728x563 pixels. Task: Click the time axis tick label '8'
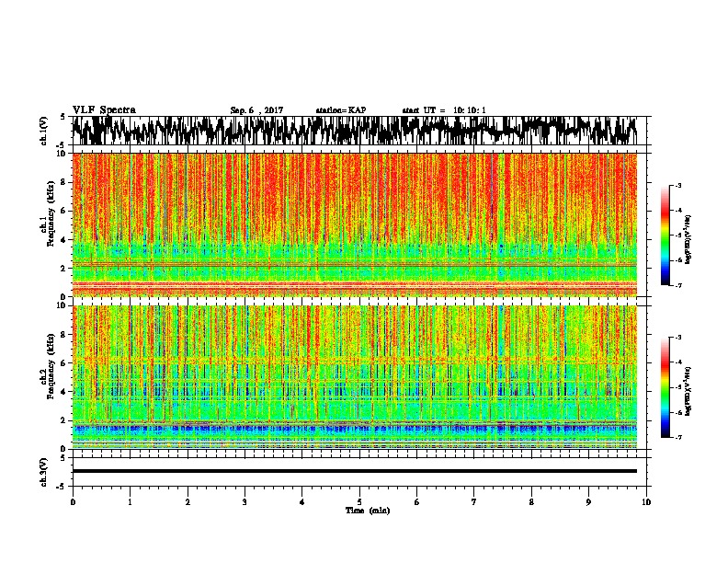531,502
